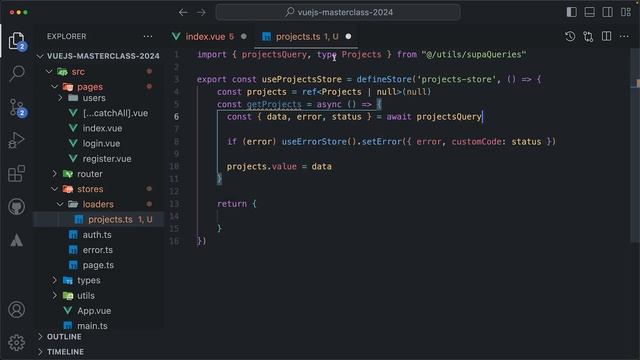Click the projectsQuery import on line 1
Viewport: 640px width, 360px height.
tap(273, 55)
